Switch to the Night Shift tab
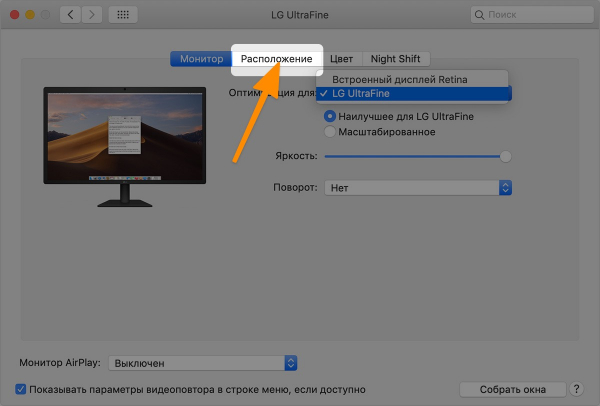The width and height of the screenshot is (600, 406). pyautogui.click(x=396, y=59)
